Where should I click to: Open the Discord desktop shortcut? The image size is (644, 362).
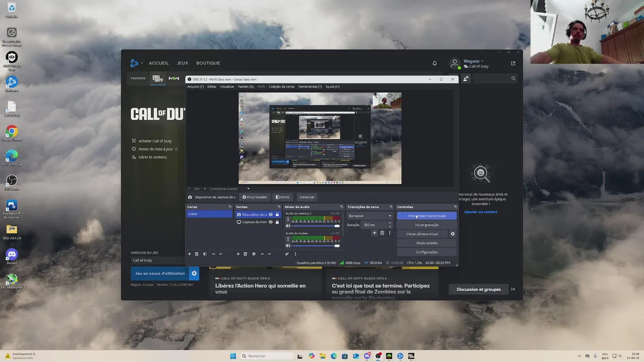click(x=12, y=256)
